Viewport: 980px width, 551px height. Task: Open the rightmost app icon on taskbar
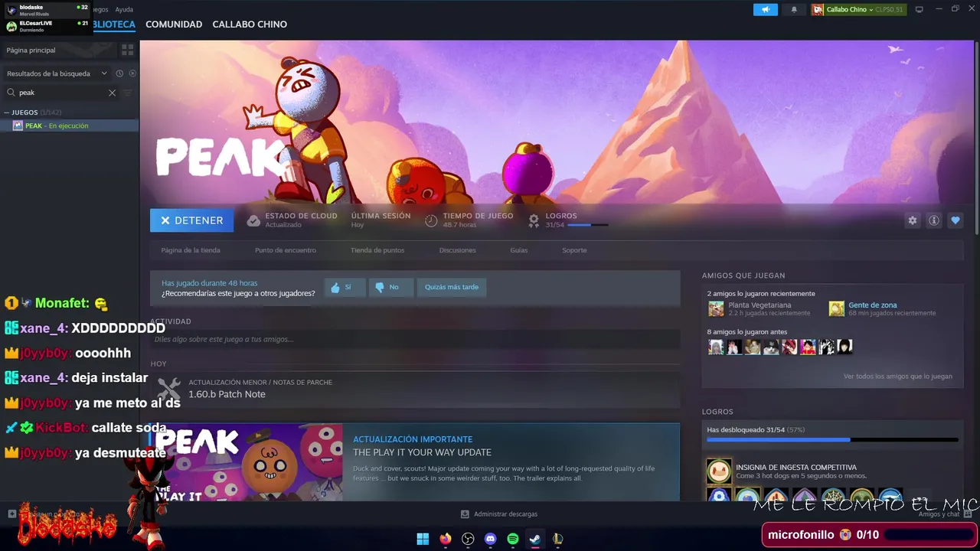click(x=558, y=539)
